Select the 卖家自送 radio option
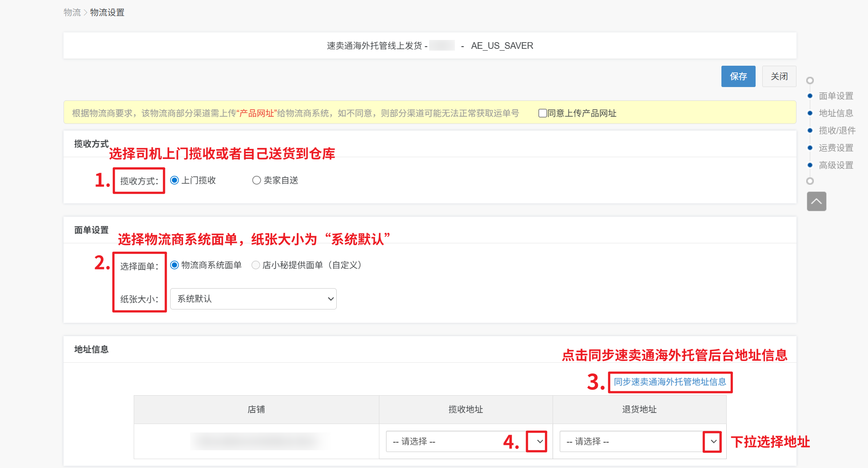The height and width of the screenshot is (468, 868). (256, 180)
